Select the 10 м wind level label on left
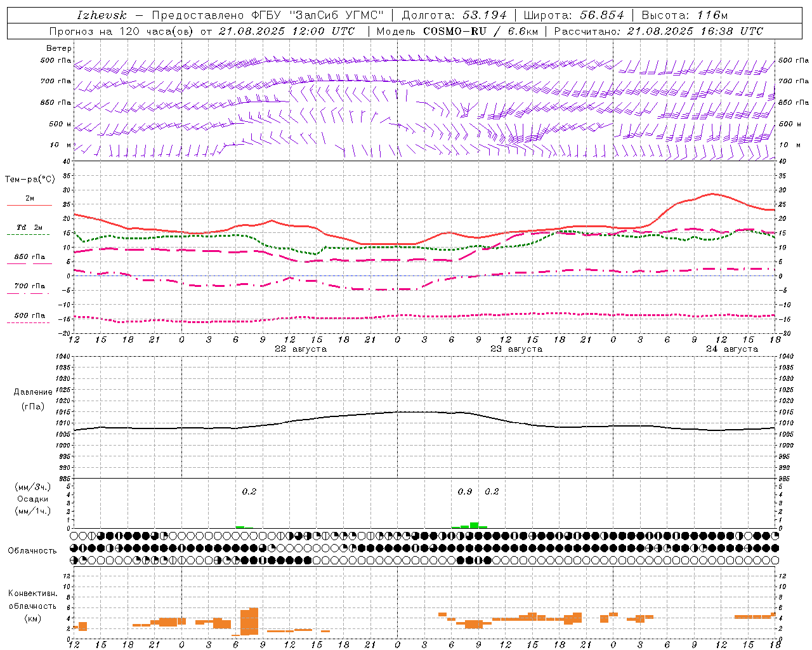This screenshot has width=812, height=650. [61, 145]
